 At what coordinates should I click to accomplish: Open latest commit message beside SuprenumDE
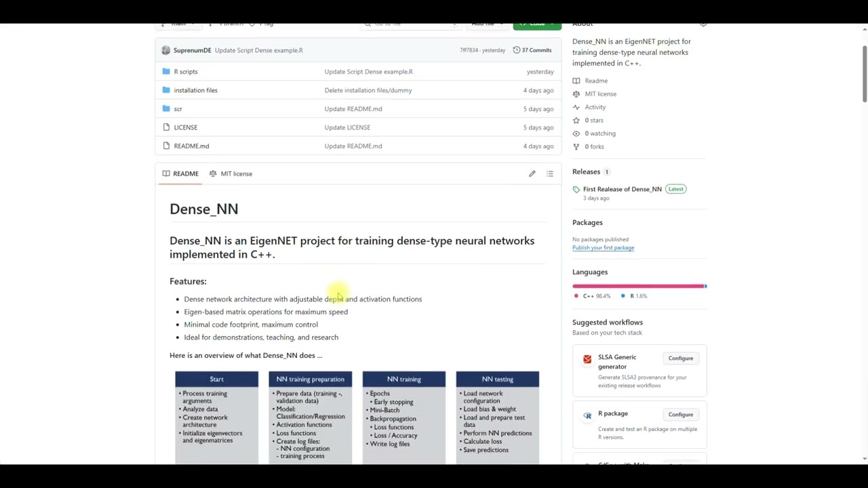[259, 50]
